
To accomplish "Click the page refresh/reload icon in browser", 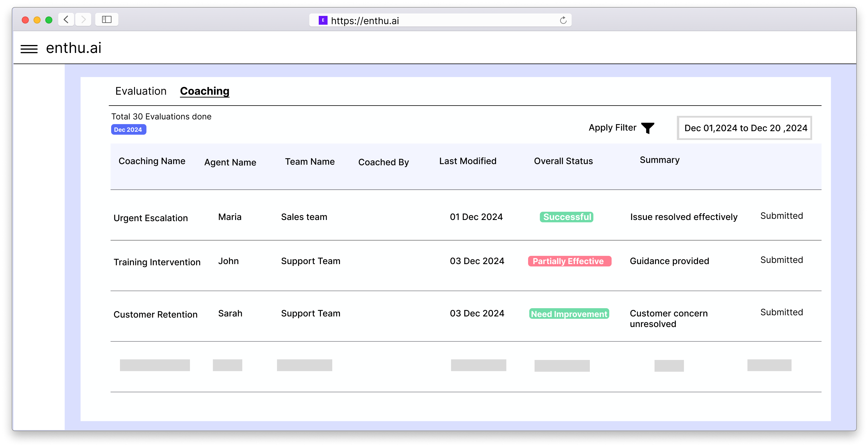I will click(x=563, y=20).
